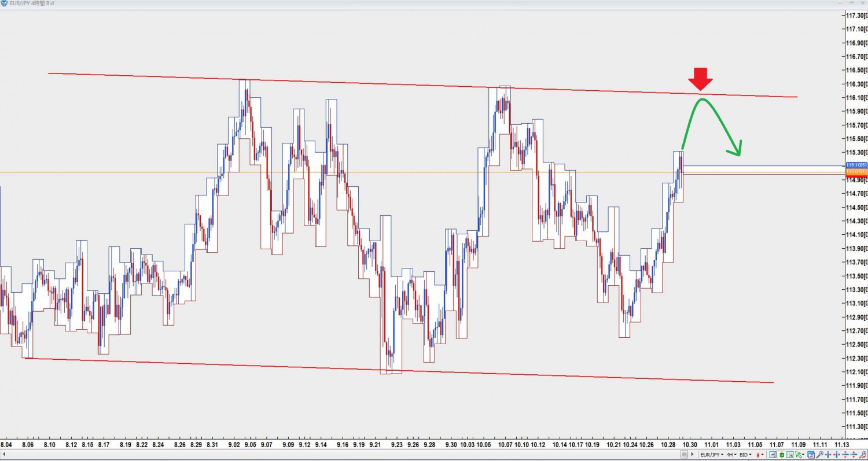The image size is (868, 461).
Task: Click the EUR/JPY 4時間 Bid window title
Action: point(32,3)
